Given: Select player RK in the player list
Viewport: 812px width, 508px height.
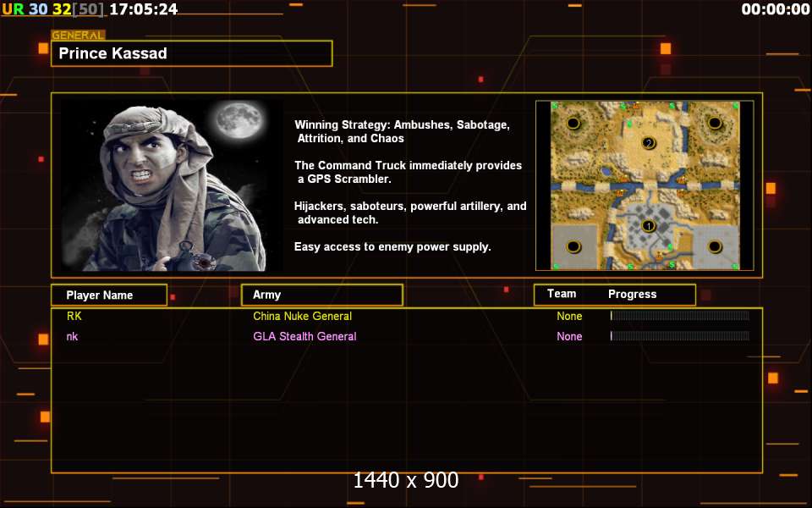Looking at the screenshot, I should 74,316.
